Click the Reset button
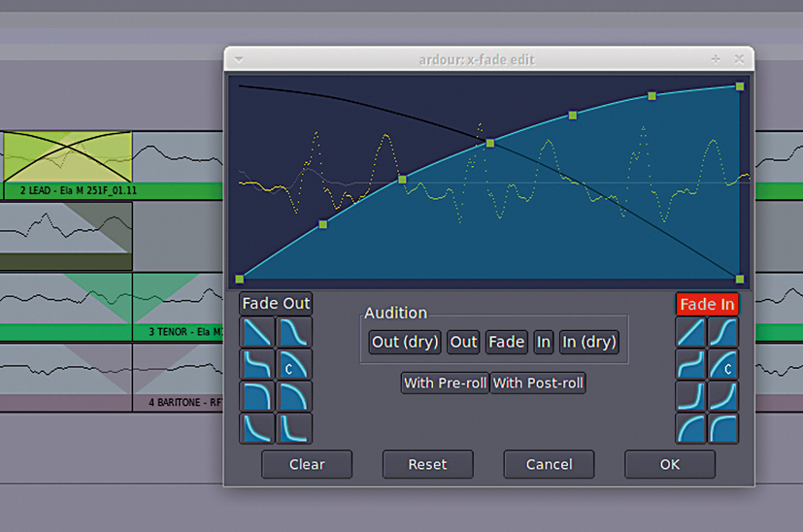Viewport: 803px width, 532px height. 427,464
